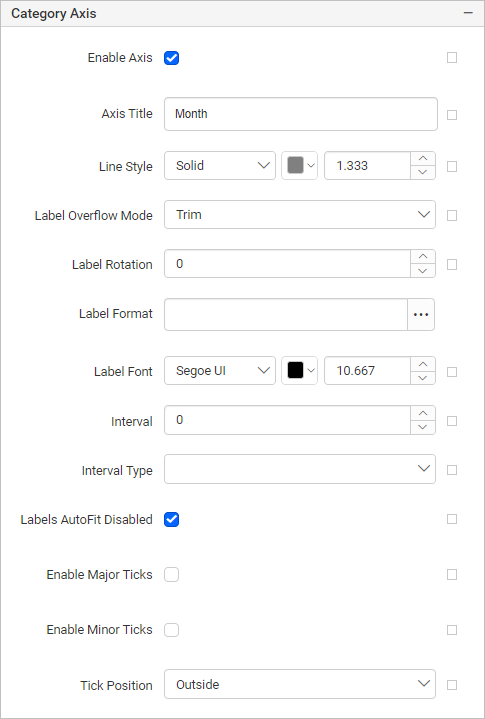Screen dimensions: 485x719
Task: Pick the gray Line Style color swatch
Action: 299,166
